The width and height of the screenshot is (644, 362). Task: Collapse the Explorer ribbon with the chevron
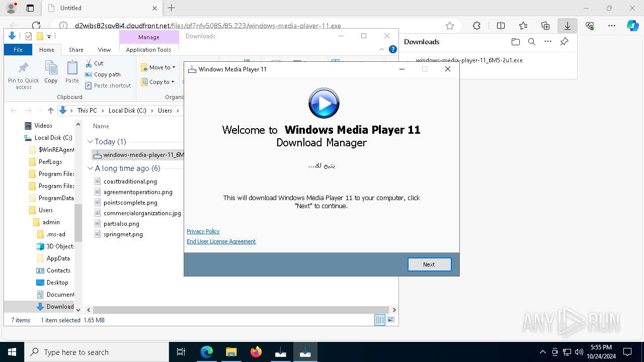(382, 49)
